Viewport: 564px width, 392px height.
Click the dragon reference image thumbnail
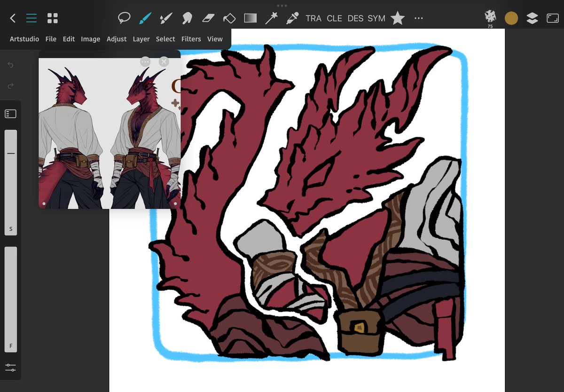(110, 133)
